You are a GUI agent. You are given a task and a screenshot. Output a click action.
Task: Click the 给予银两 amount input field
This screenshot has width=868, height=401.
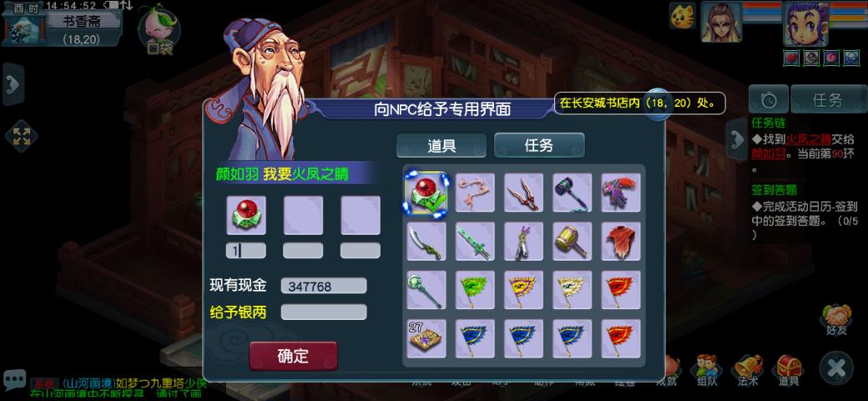(324, 312)
